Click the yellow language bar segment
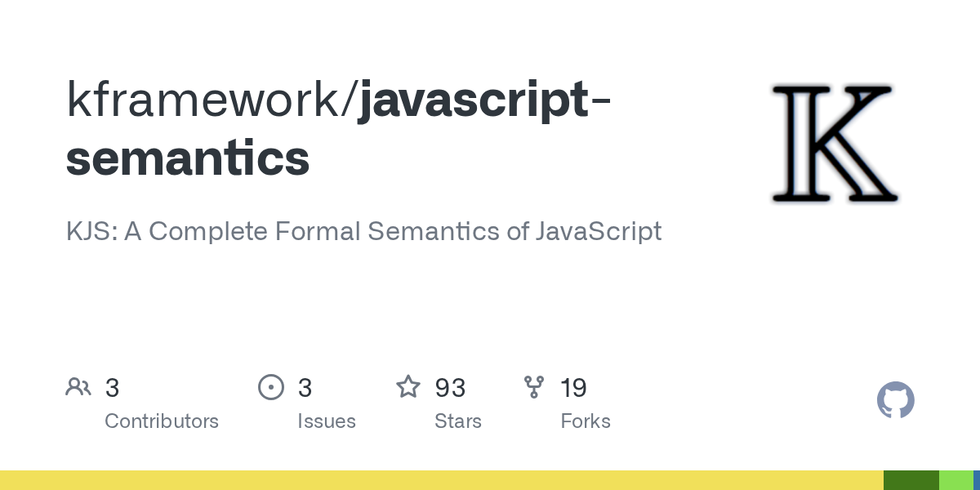The image size is (980, 490). click(x=441, y=480)
